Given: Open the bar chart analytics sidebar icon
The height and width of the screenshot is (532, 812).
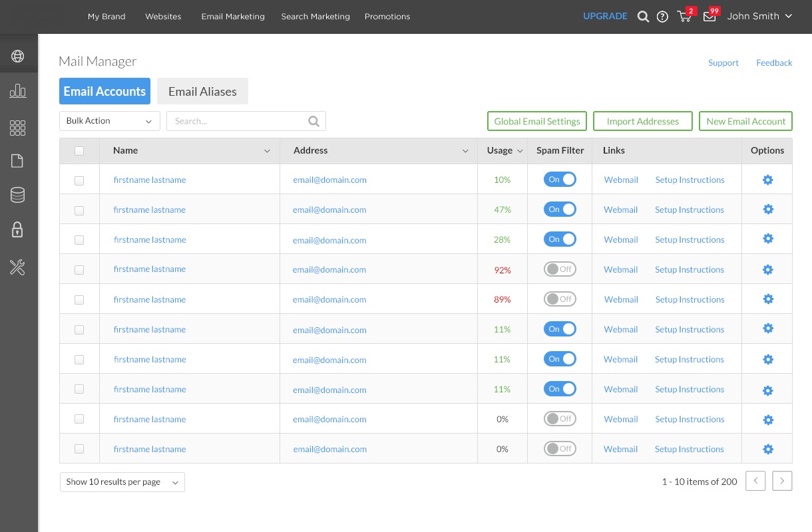Looking at the screenshot, I should 18,91.
